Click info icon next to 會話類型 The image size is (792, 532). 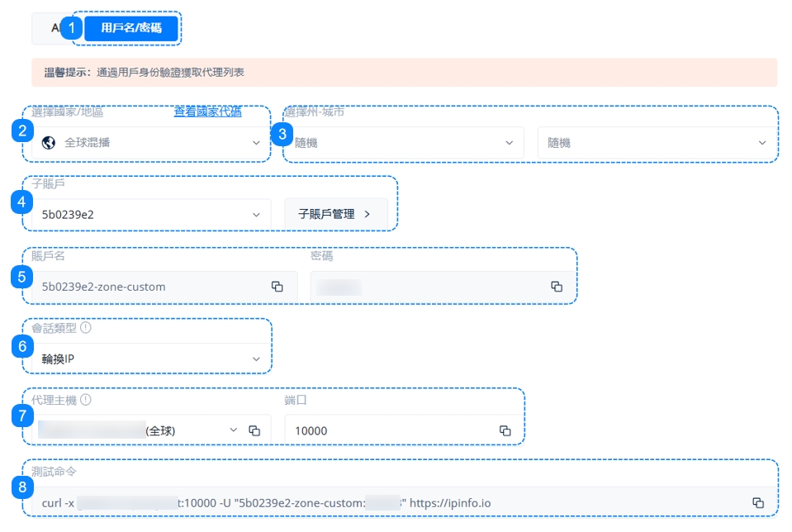[86, 327]
